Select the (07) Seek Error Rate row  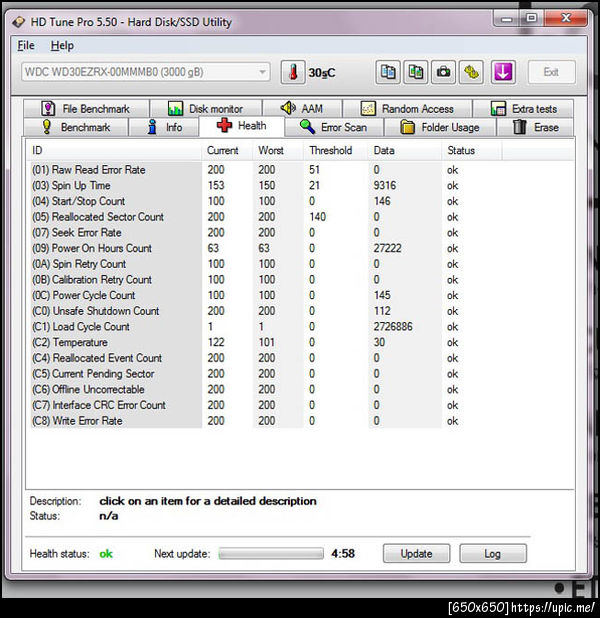click(302, 233)
